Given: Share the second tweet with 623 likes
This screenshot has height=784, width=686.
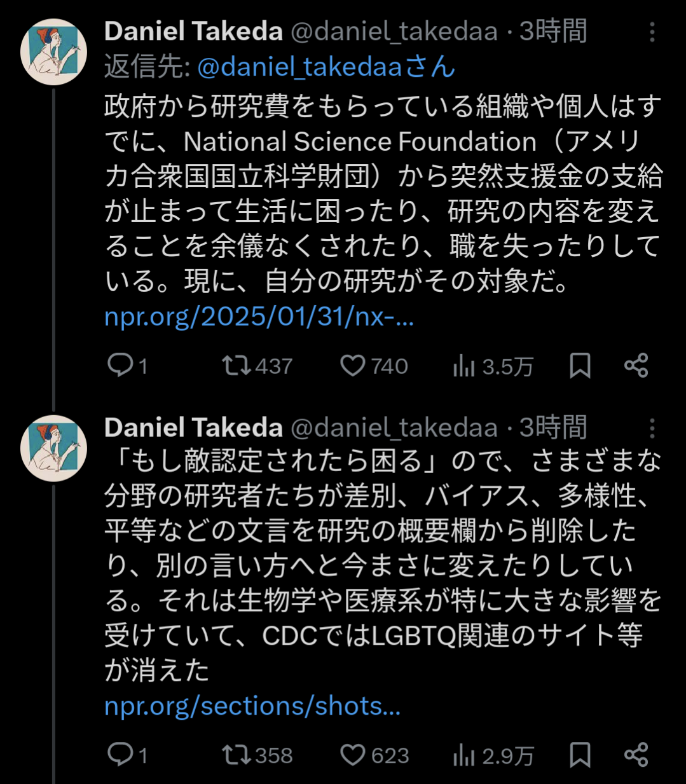Looking at the screenshot, I should click(x=636, y=755).
